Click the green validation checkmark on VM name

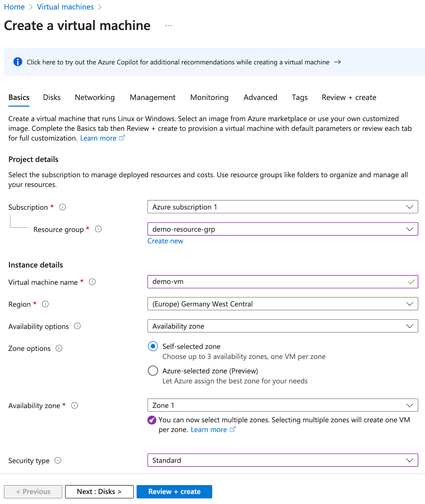click(411, 282)
